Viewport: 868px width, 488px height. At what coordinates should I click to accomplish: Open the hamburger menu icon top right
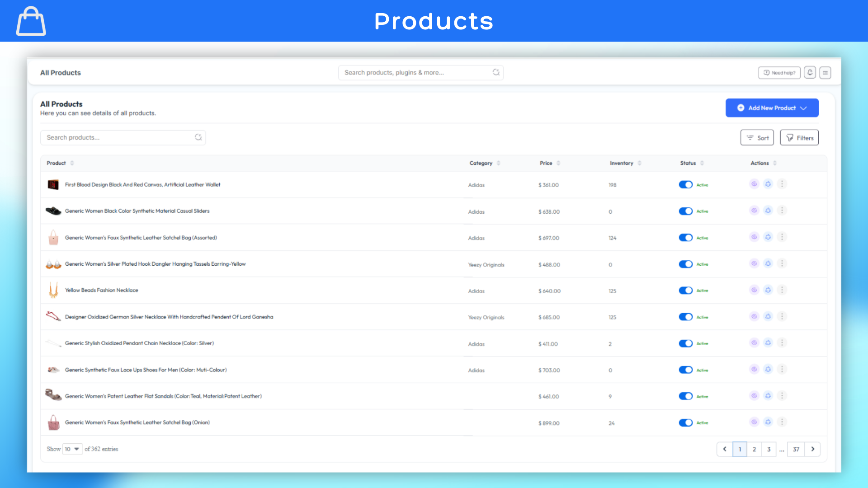(825, 73)
